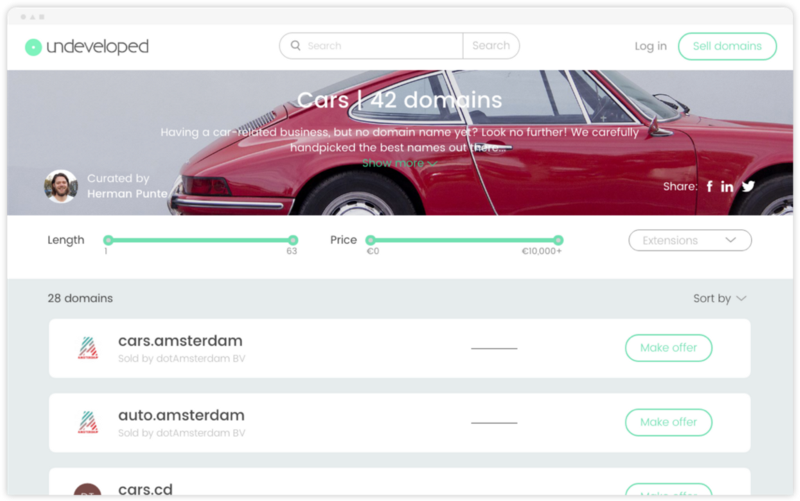The width and height of the screenshot is (800, 501).
Task: Click the Search button
Action: [491, 45]
